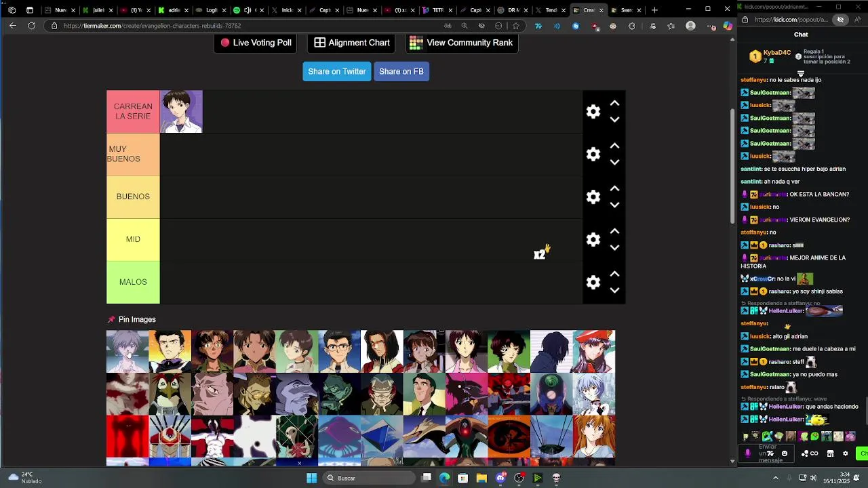Open emoji picker in Kick chat
The width and height of the screenshot is (868, 488).
click(x=785, y=453)
